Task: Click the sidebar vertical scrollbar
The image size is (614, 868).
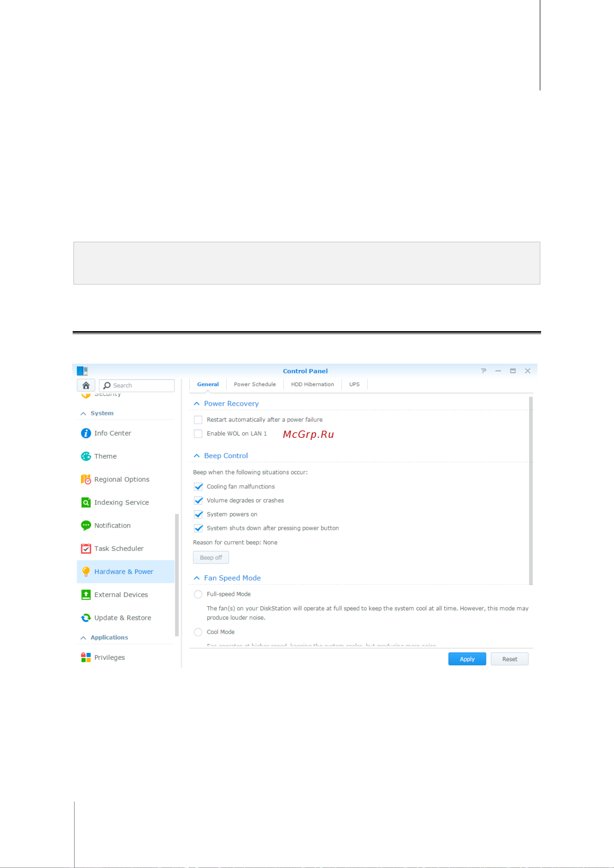Action: (176, 575)
